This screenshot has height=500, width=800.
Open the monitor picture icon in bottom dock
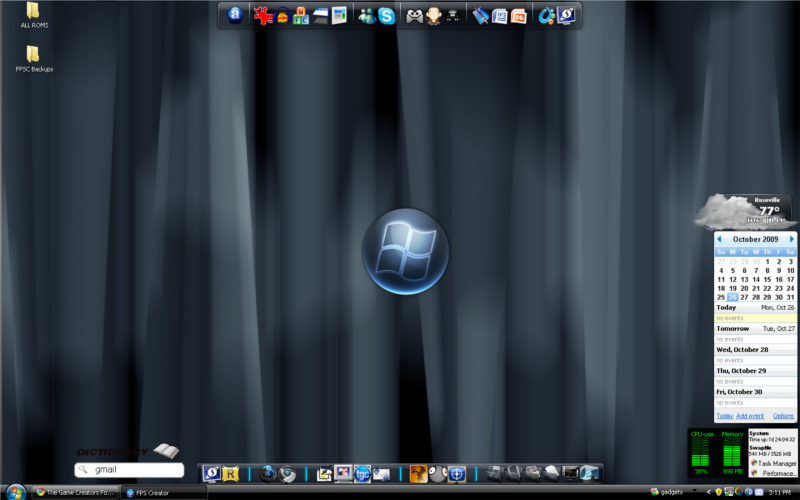[343, 473]
